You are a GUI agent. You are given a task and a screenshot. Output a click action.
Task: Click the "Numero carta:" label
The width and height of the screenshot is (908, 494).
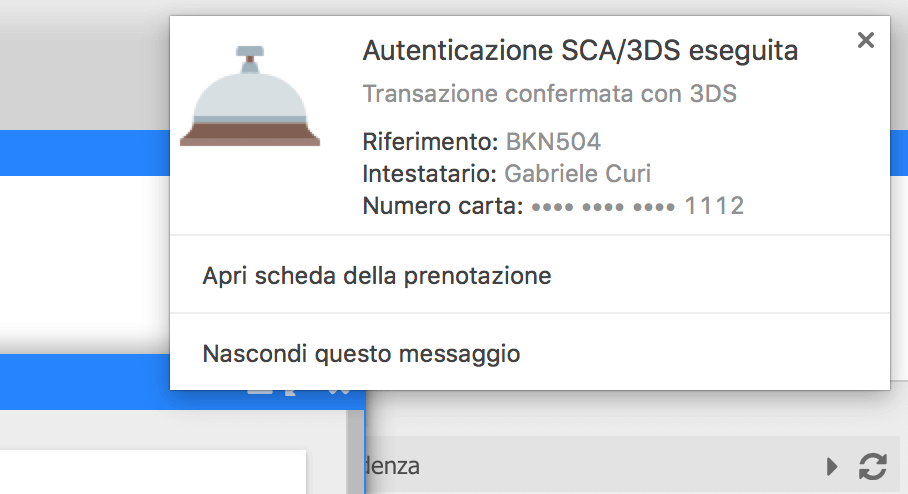(x=443, y=206)
